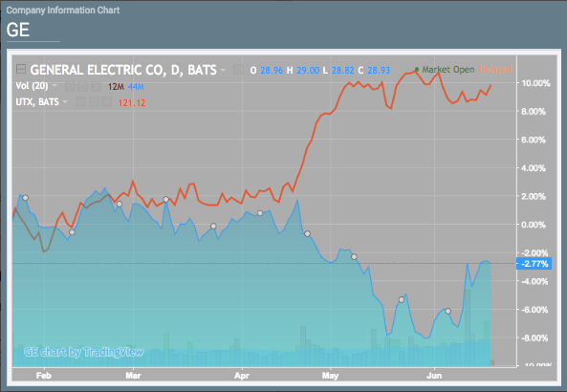Open the GE chart by TradingView link
567x392 pixels.
(x=84, y=352)
